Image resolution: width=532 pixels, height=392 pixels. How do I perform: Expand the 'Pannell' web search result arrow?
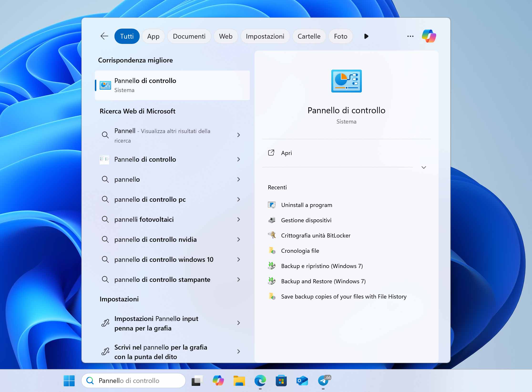(x=239, y=135)
